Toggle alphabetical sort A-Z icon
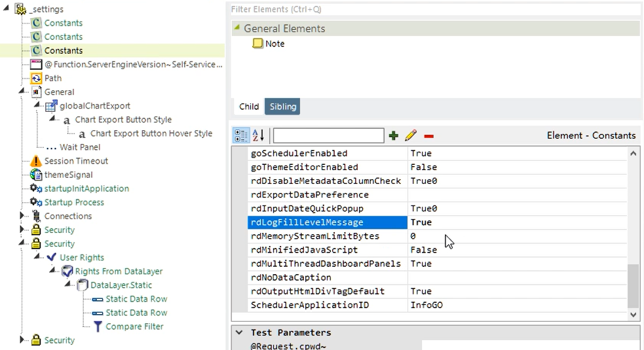The image size is (644, 350). [258, 135]
